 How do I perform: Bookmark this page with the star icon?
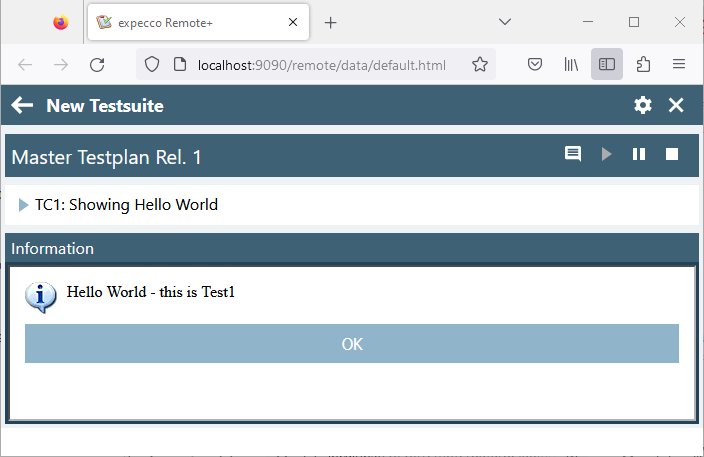coord(480,64)
